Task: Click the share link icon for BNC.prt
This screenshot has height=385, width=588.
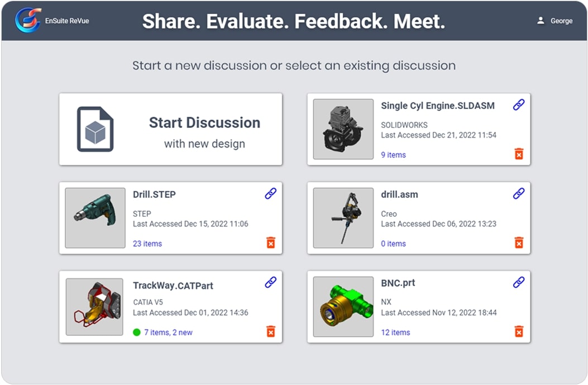Action: pos(519,282)
